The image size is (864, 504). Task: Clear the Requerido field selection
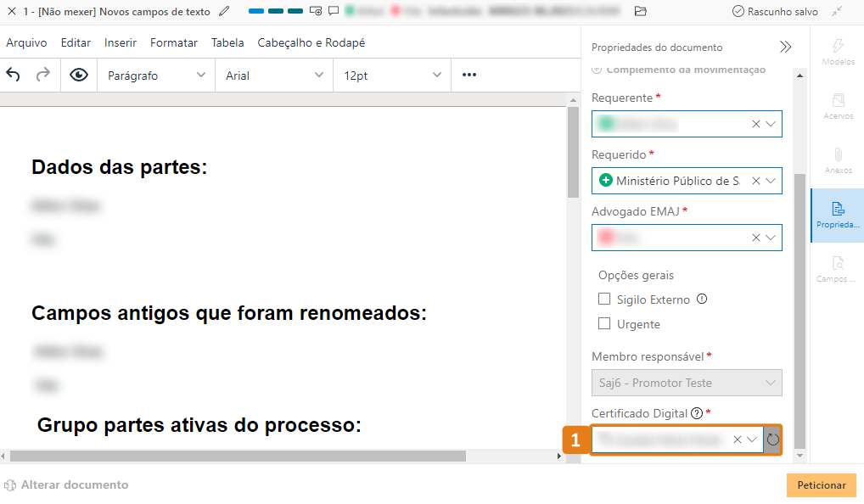click(x=755, y=181)
